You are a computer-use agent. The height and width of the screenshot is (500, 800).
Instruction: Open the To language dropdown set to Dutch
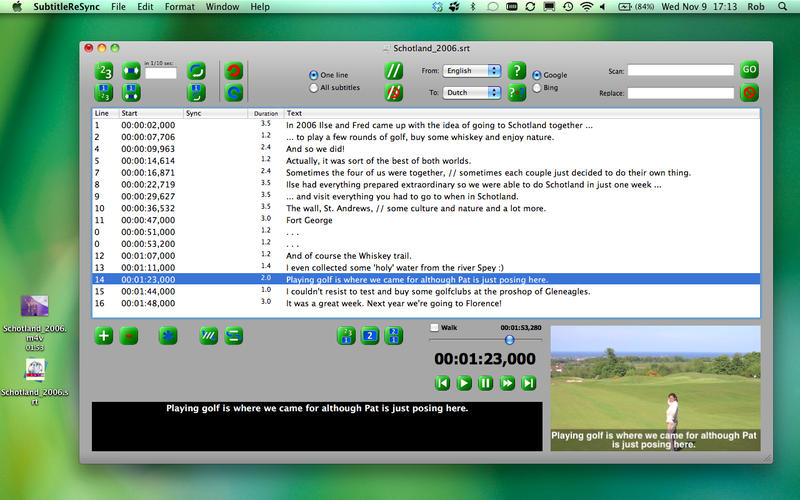coord(473,93)
